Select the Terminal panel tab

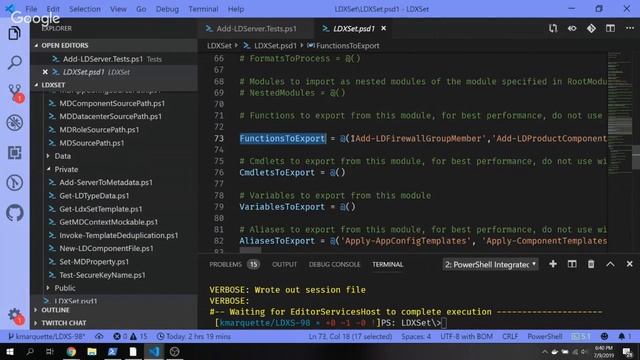tap(387, 264)
